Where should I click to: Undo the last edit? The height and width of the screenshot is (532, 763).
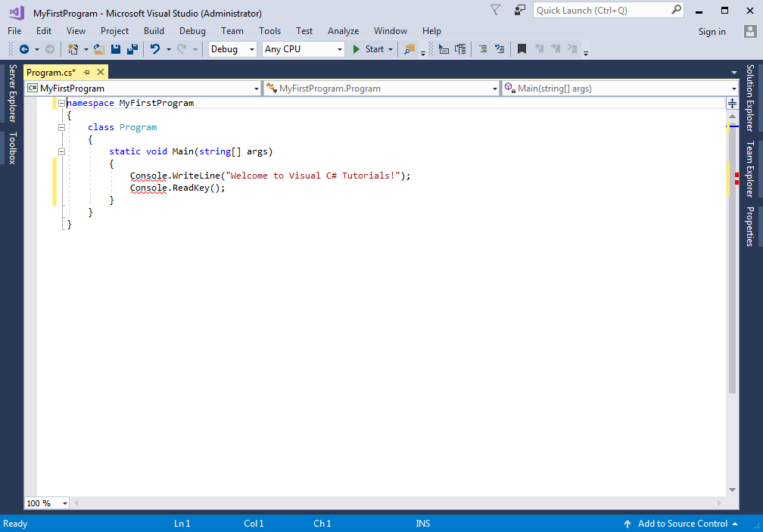[154, 49]
